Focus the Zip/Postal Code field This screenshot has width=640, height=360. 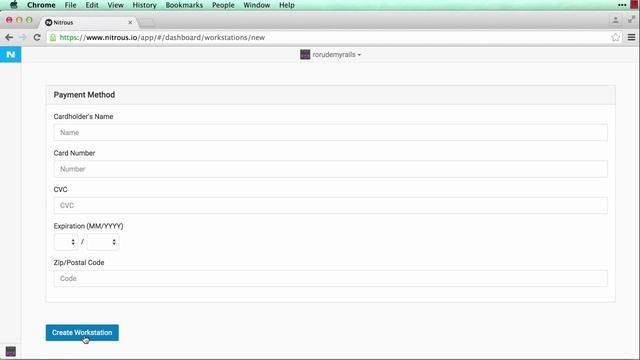[330, 278]
